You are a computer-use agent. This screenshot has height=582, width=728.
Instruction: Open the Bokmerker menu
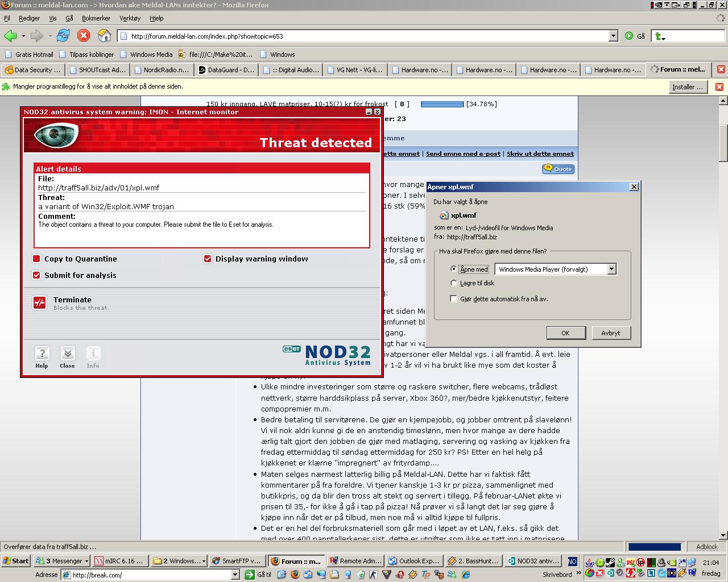[x=96, y=18]
